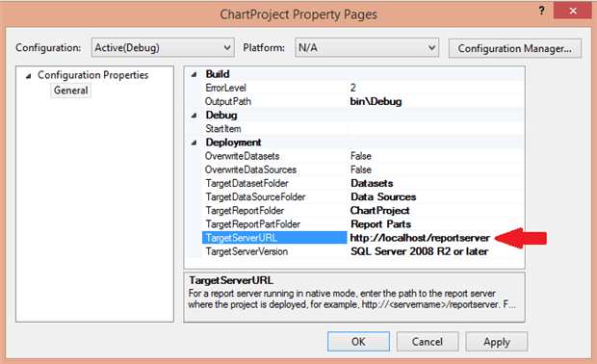
Task: Select the StartItem property value field
Action: point(435,129)
